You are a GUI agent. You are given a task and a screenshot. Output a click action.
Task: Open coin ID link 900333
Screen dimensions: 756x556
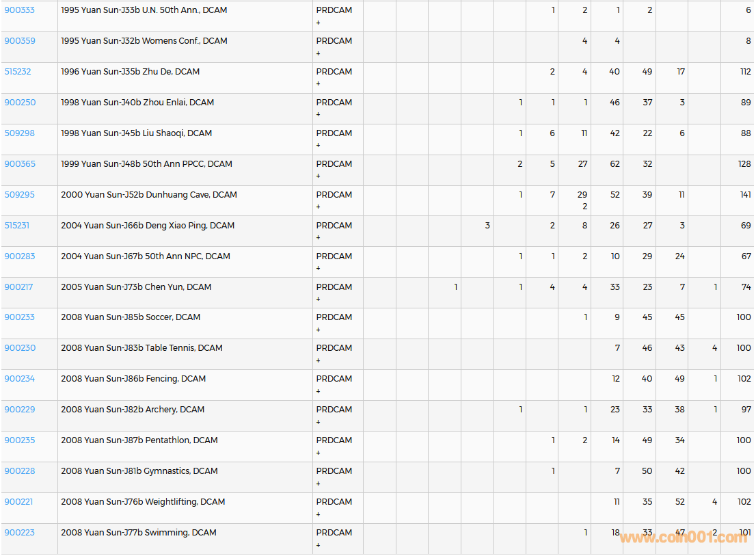pyautogui.click(x=19, y=10)
